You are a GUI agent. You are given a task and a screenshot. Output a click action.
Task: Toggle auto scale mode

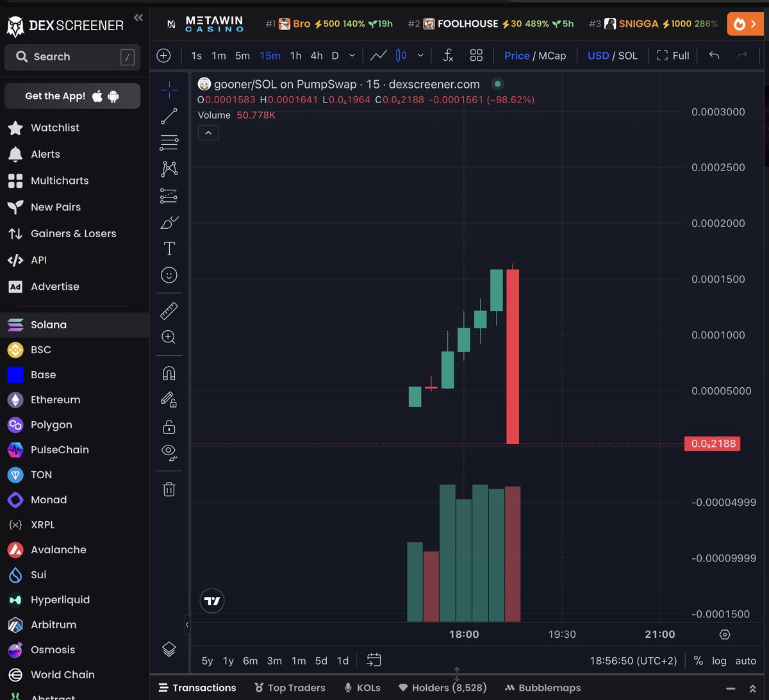[x=745, y=660]
